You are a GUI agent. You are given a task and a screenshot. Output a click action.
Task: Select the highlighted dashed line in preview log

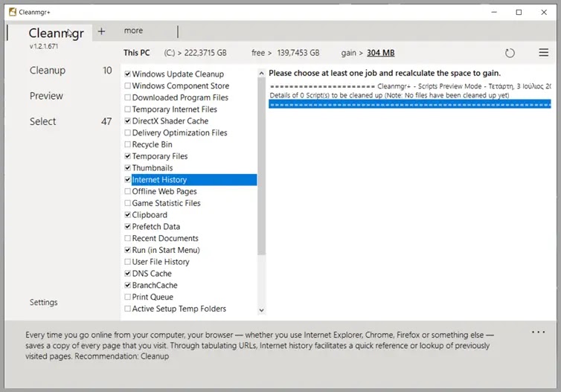click(x=410, y=104)
